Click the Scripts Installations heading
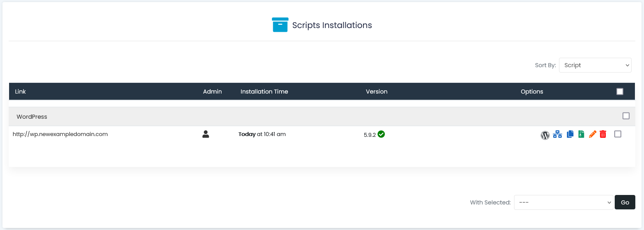The height and width of the screenshot is (230, 644). [x=332, y=25]
